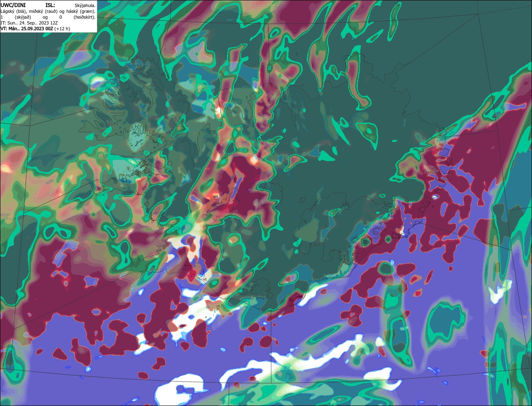Viewport: 532px width, 406px height.
Task: Click the "VT: Mán.. 25.09.2023 00Z" valid time
Action: pyautogui.click(x=27, y=29)
